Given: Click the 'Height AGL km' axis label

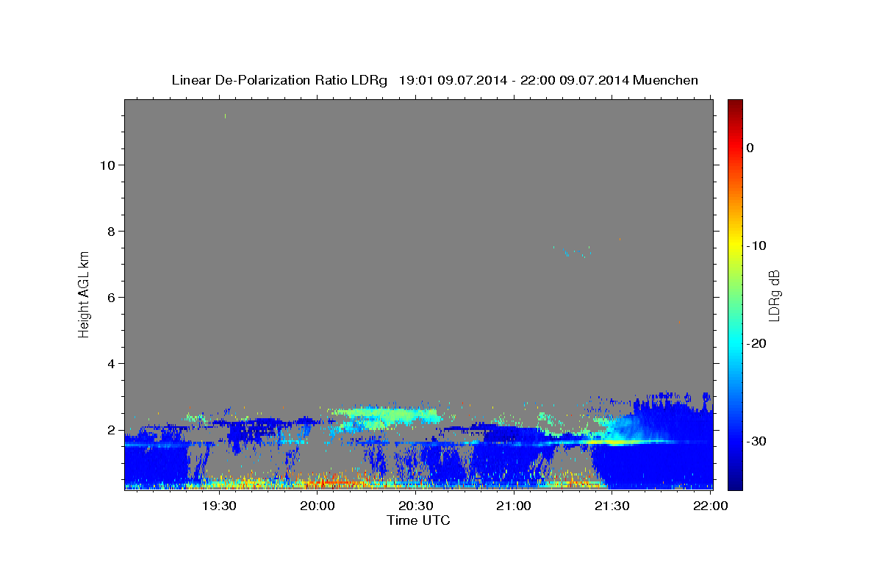Looking at the screenshot, I should point(84,294).
